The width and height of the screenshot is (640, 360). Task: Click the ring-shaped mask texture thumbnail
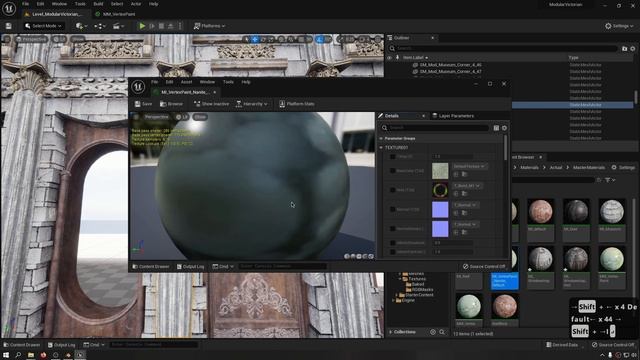coord(440,190)
